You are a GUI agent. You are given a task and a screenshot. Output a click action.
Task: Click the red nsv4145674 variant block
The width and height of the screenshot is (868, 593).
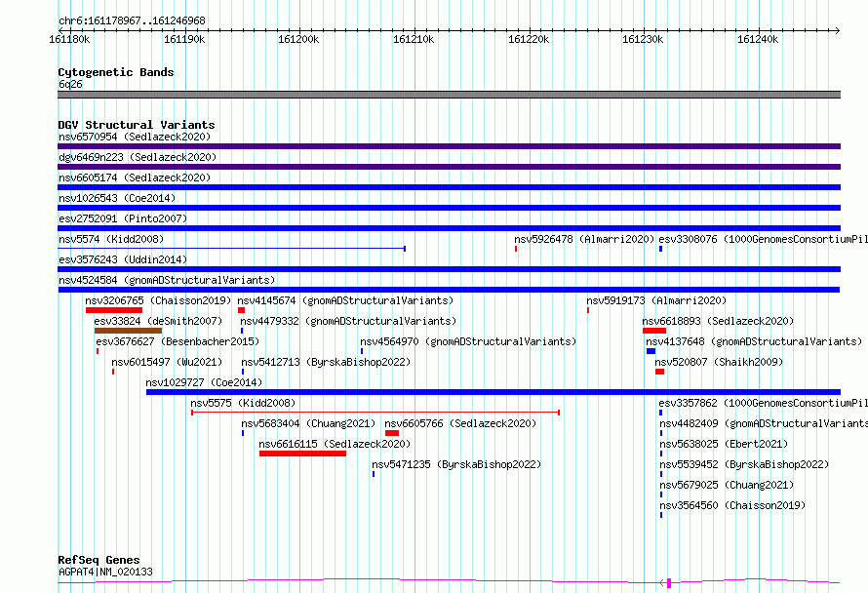[x=241, y=310]
